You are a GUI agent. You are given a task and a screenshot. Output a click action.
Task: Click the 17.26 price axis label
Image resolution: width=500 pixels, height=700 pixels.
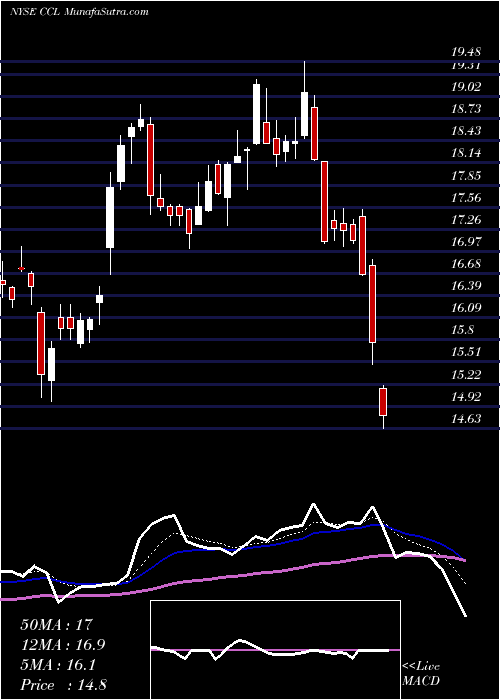point(466,220)
